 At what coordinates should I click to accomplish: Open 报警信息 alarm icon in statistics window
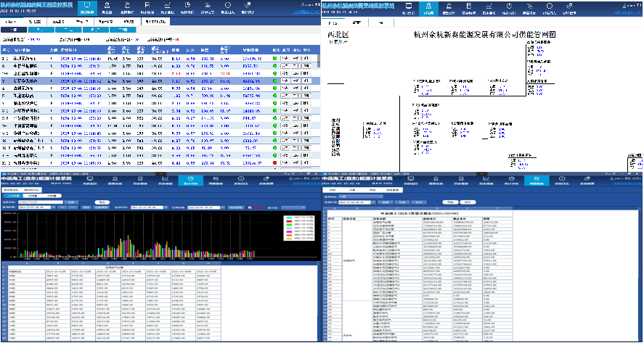115,178
